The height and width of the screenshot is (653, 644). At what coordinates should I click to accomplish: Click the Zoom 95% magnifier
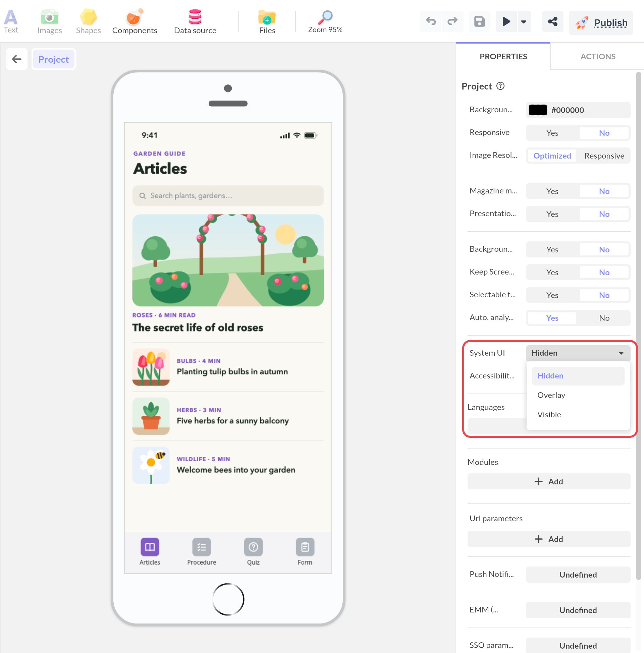(x=325, y=22)
